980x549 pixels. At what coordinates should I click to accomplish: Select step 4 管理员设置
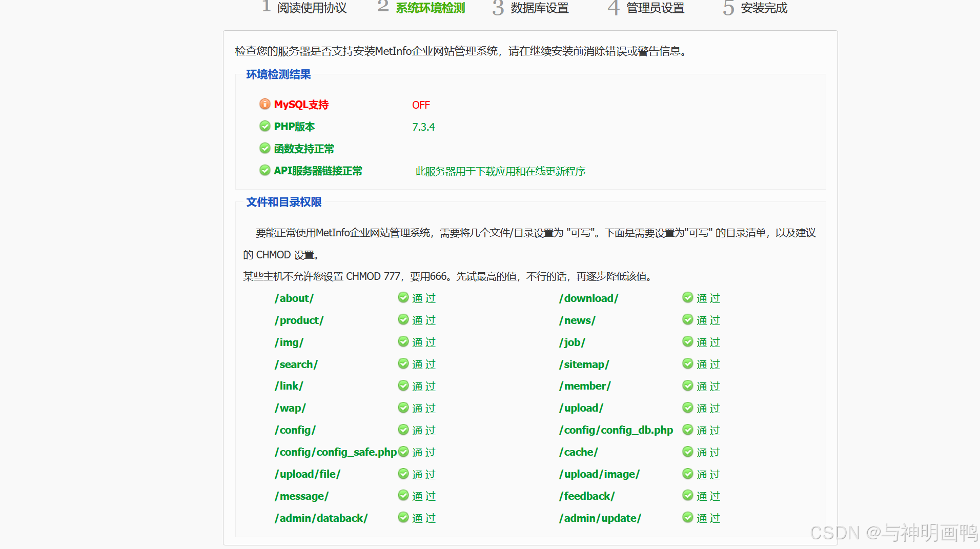pos(646,8)
